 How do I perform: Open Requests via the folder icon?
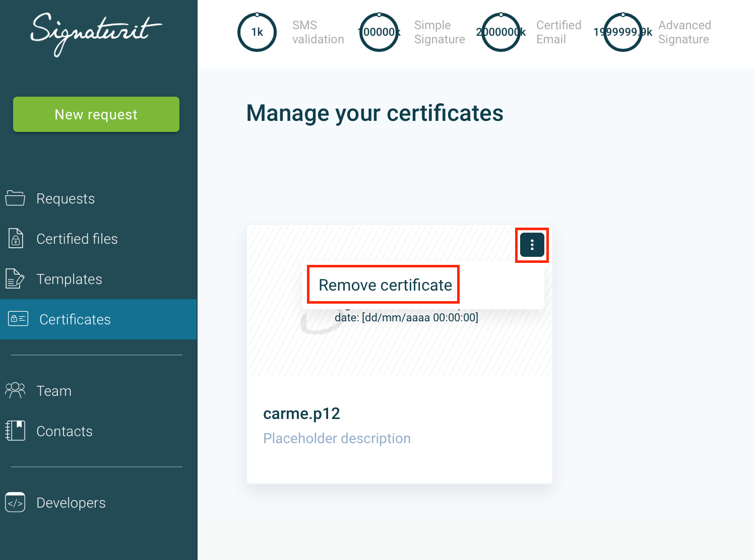(15, 198)
